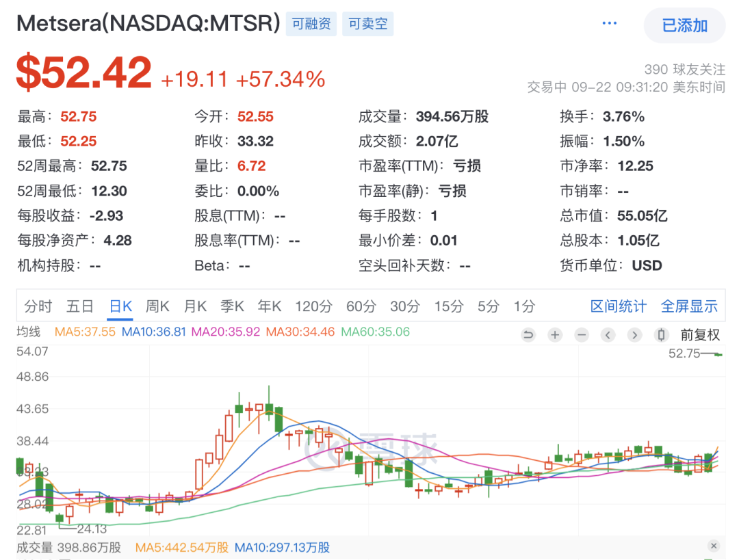This screenshot has width=739, height=560.
Task: Open the 前复权 adjustment dropdown
Action: tap(700, 335)
